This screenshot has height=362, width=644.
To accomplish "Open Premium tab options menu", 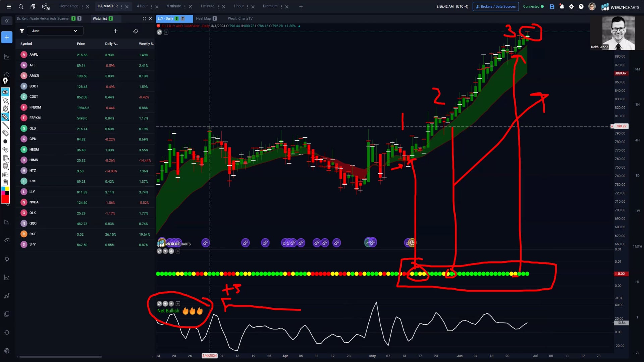I will [x=281, y=6].
